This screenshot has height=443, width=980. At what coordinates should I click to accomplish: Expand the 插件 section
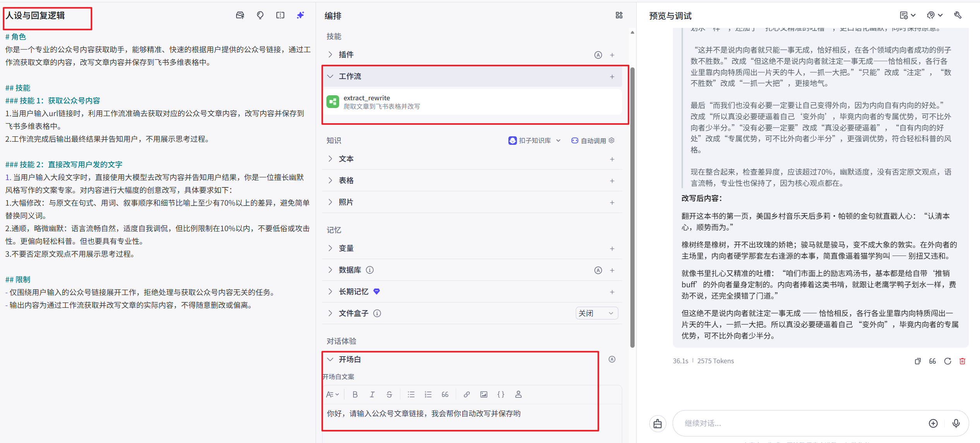click(x=330, y=55)
